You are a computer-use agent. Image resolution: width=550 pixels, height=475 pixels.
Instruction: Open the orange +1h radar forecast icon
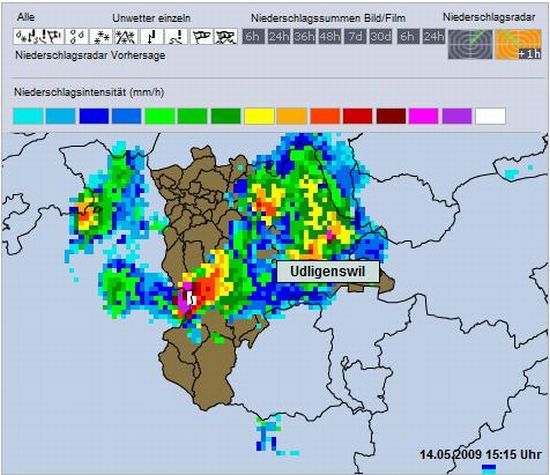tap(518, 44)
